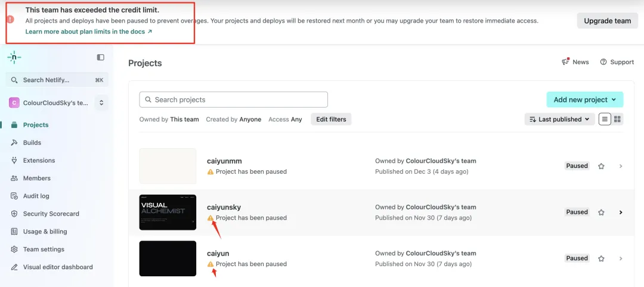Open plan limits docs link

pos(88,32)
